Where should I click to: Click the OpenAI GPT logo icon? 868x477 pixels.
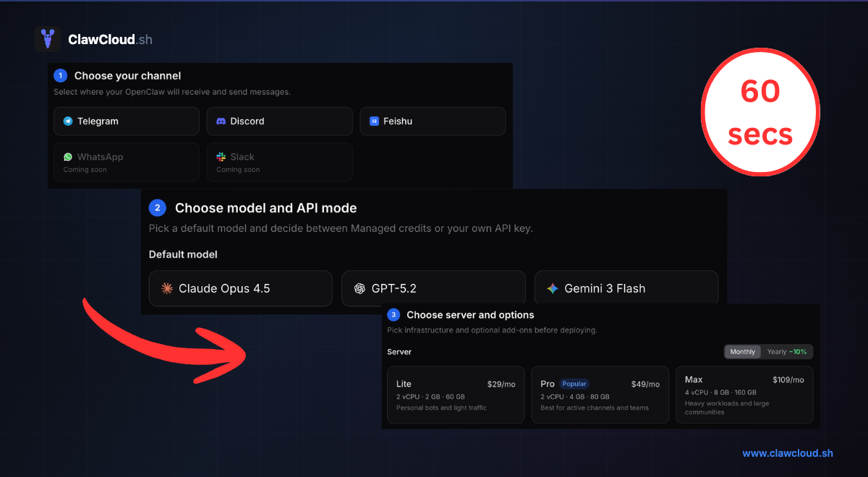coord(359,288)
